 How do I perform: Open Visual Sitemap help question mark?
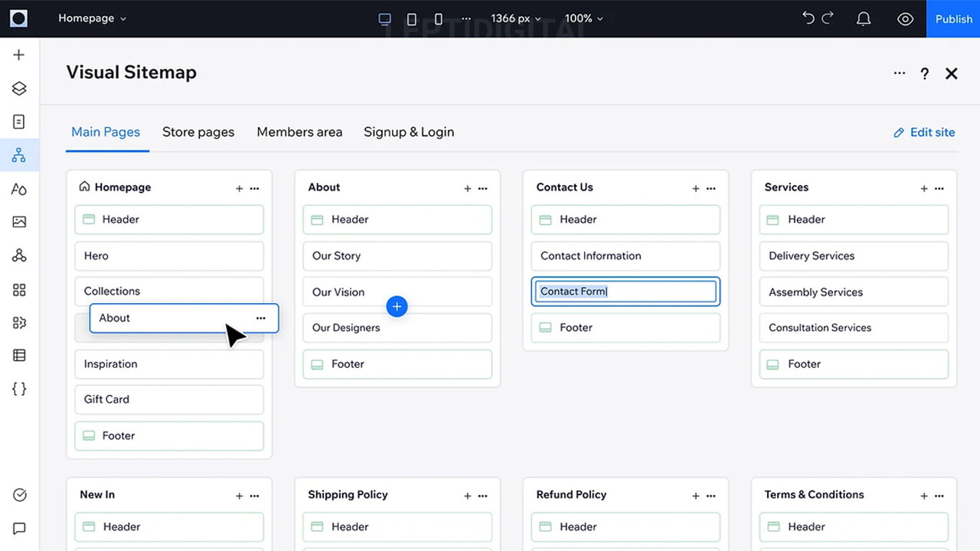[x=925, y=73]
